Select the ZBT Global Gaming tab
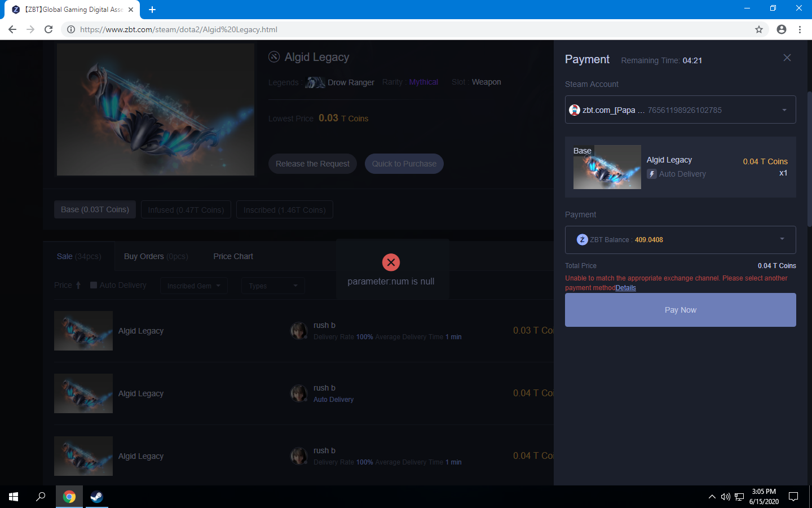This screenshot has width=812, height=508. tap(73, 10)
